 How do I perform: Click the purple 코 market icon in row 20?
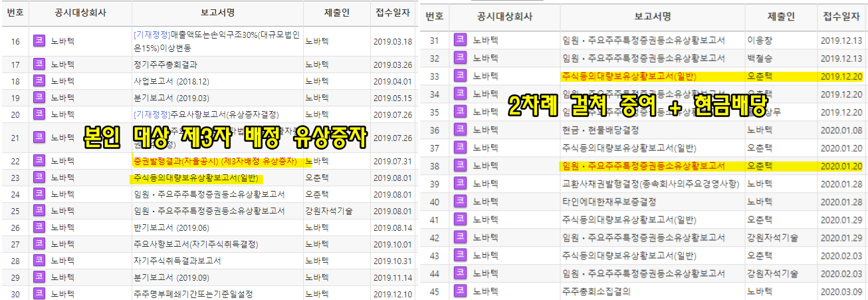point(39,114)
